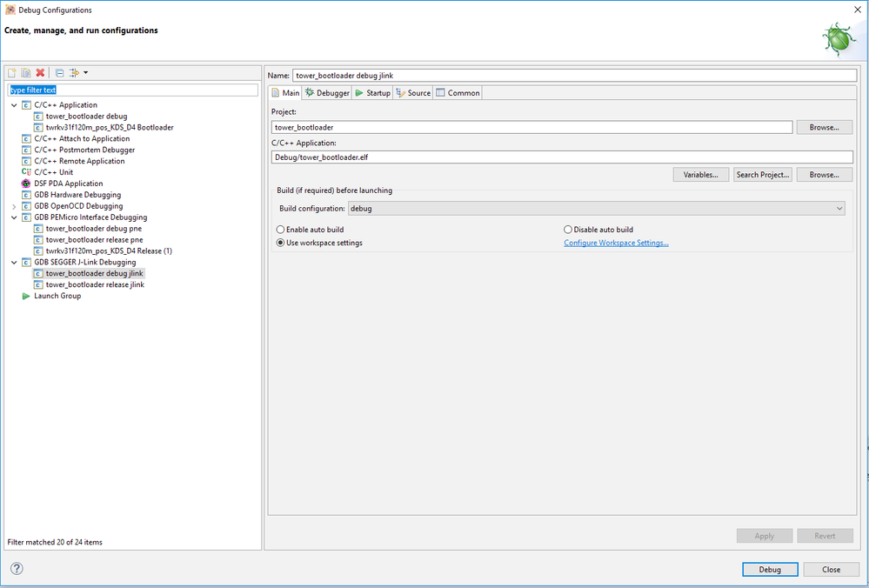Click the type filter text field
Screen dimensions: 869x588
[x=133, y=90]
